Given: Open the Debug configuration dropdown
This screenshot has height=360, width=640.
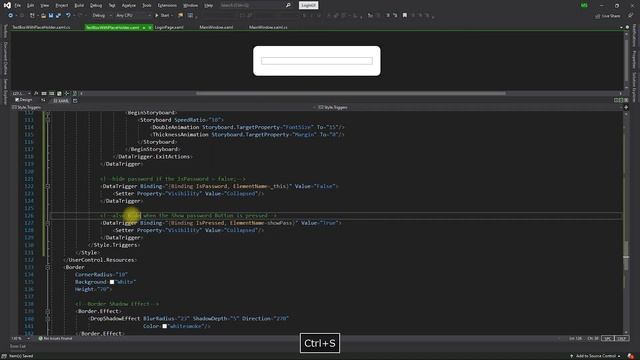Looking at the screenshot, I should pos(102,16).
